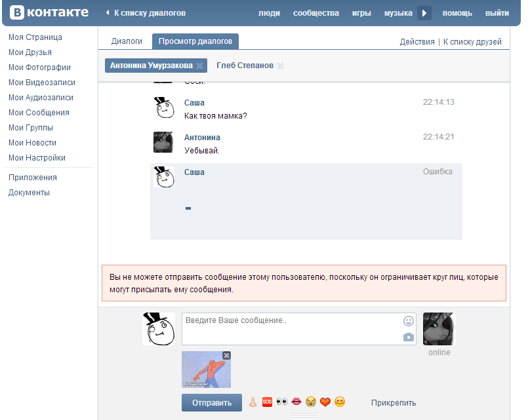Click the 'online' status text
This screenshot has width=528, height=420.
pyautogui.click(x=439, y=353)
